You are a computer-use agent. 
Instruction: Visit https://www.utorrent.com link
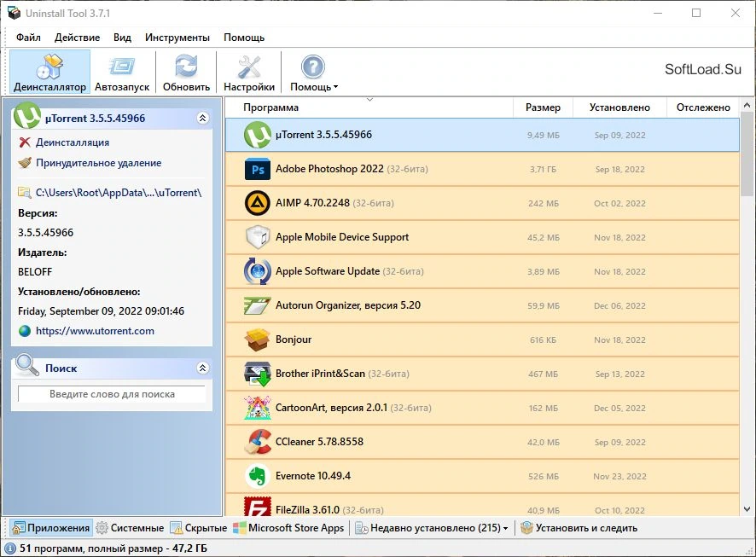click(x=95, y=331)
